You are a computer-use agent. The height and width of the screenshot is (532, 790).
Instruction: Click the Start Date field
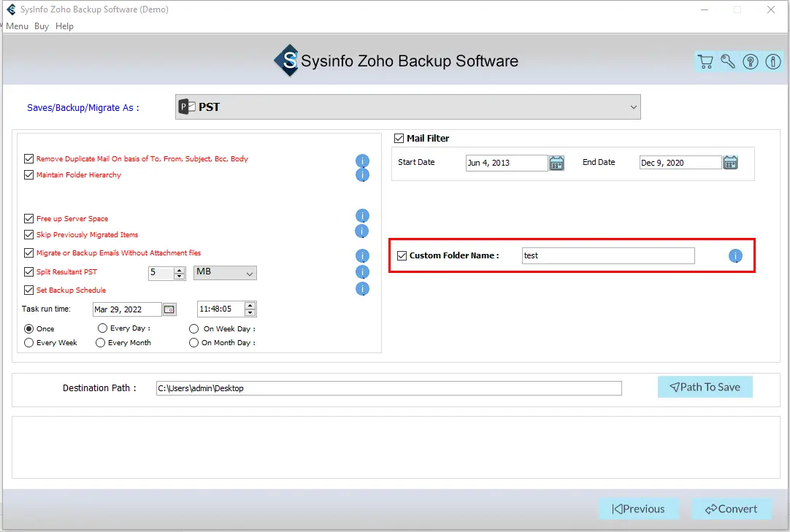pos(507,163)
